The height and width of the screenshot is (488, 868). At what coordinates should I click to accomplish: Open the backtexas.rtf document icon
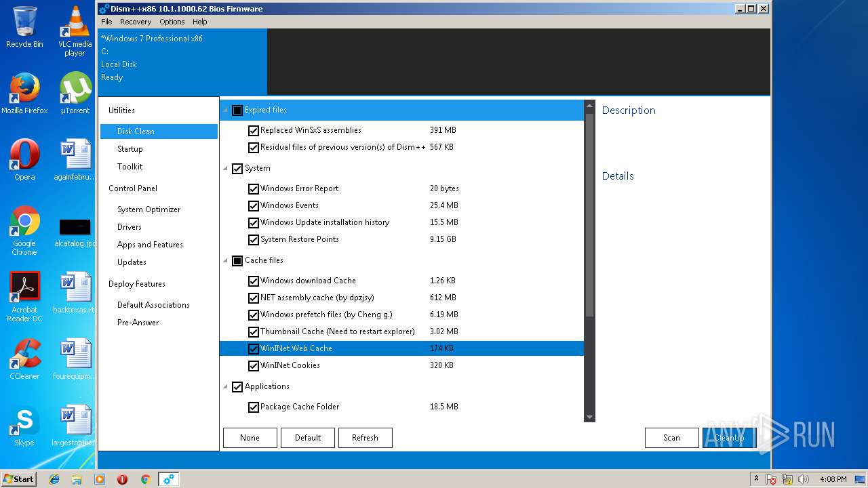(x=75, y=293)
